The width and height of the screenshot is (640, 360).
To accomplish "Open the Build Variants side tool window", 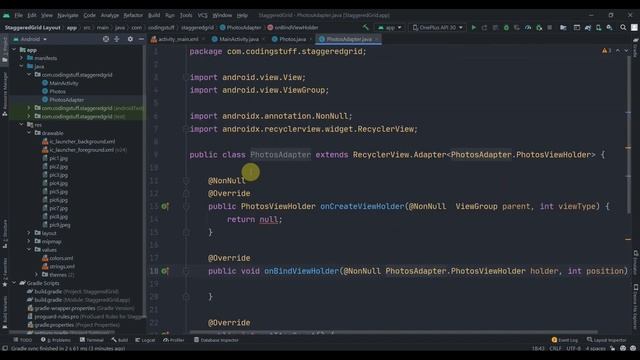I will [x=4, y=312].
